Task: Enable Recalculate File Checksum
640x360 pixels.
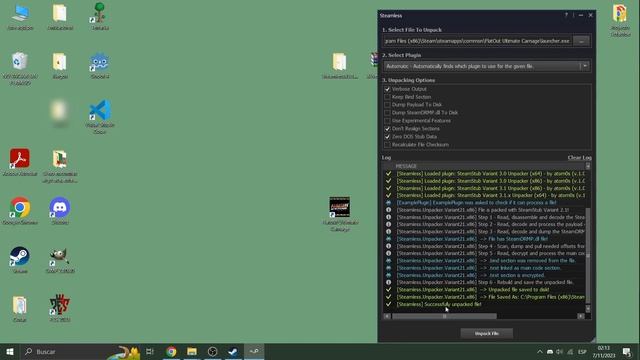Action: coord(387,144)
